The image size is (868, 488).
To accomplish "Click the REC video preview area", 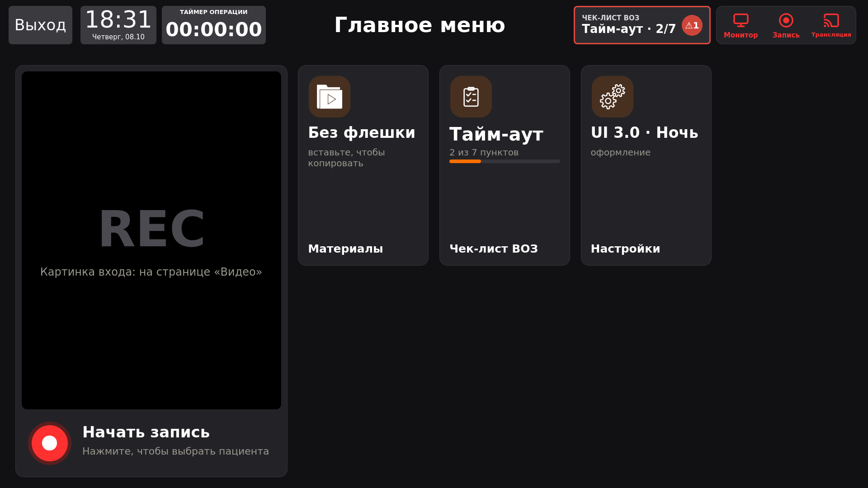I will [x=151, y=240].
